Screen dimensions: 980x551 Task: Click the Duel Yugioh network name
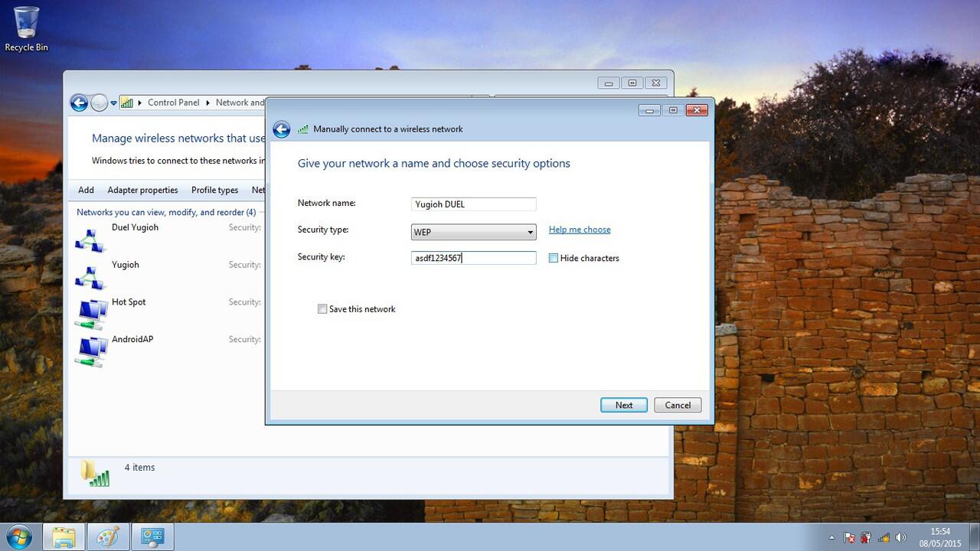pyautogui.click(x=135, y=227)
